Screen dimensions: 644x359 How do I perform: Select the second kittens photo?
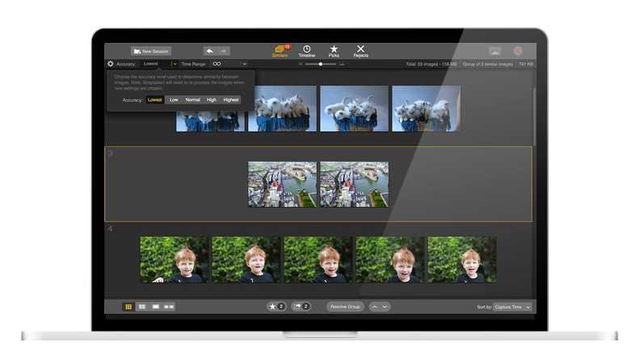click(x=282, y=108)
